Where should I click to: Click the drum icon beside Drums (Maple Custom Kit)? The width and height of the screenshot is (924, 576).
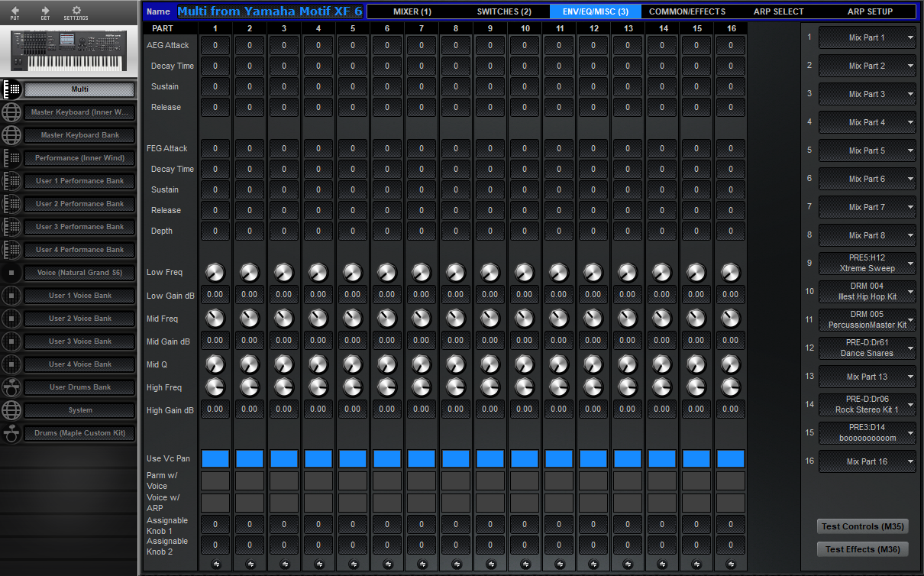[x=11, y=433]
